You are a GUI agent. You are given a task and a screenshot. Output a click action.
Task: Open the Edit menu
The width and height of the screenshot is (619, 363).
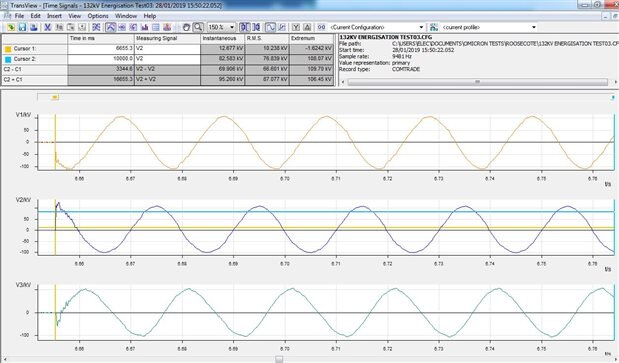coord(36,16)
